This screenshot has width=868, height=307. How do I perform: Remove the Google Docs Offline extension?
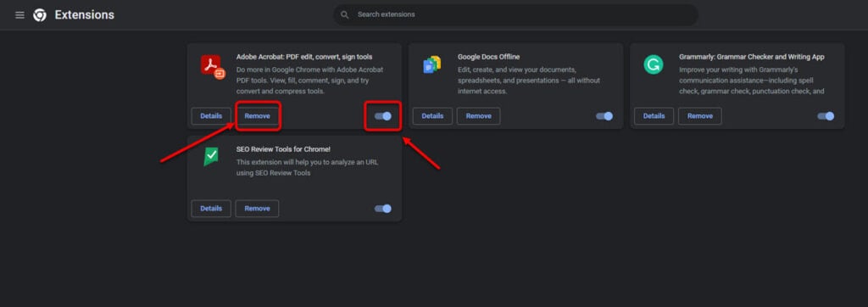tap(478, 116)
